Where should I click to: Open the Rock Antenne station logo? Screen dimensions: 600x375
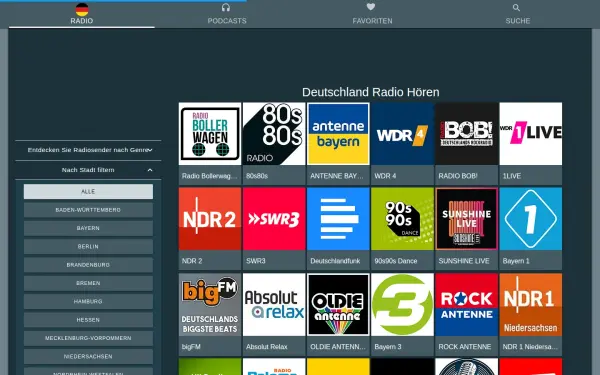click(x=466, y=305)
